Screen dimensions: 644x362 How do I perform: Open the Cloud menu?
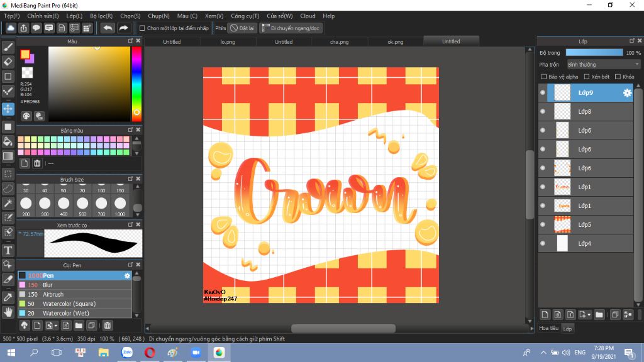[x=308, y=16]
